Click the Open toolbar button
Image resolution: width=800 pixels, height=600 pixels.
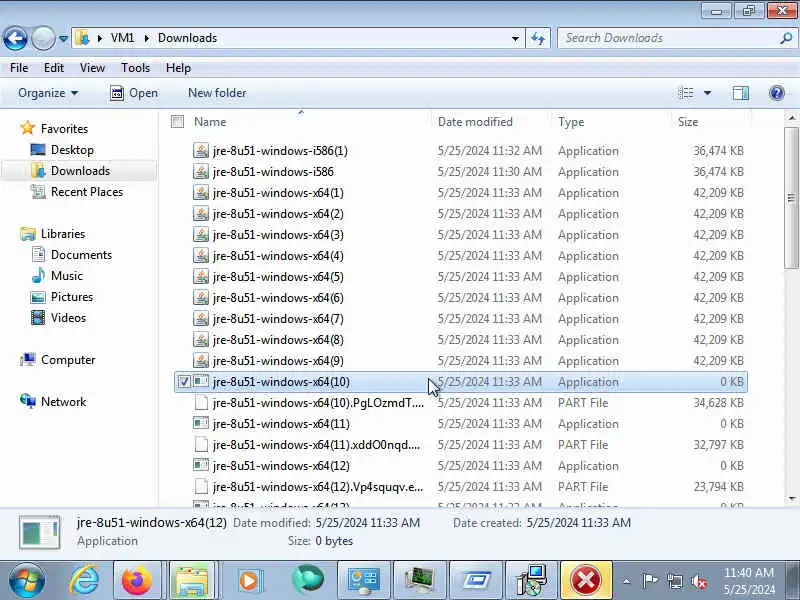click(x=134, y=93)
